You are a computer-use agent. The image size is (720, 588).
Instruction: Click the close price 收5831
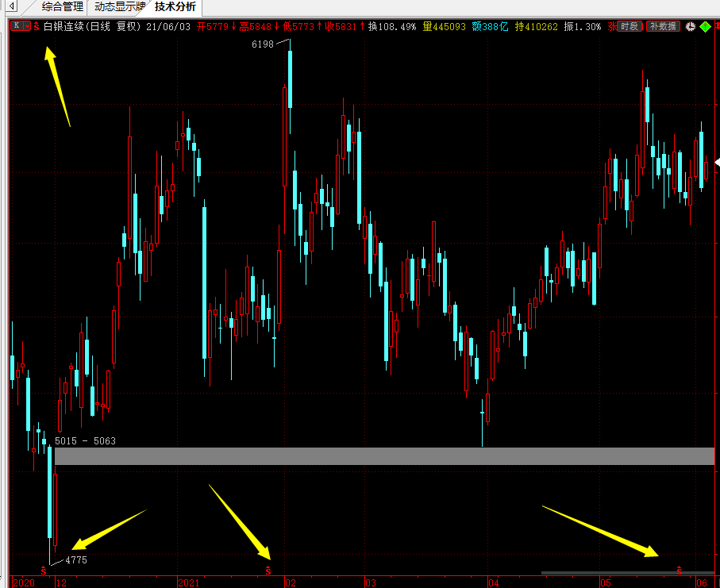[341, 27]
